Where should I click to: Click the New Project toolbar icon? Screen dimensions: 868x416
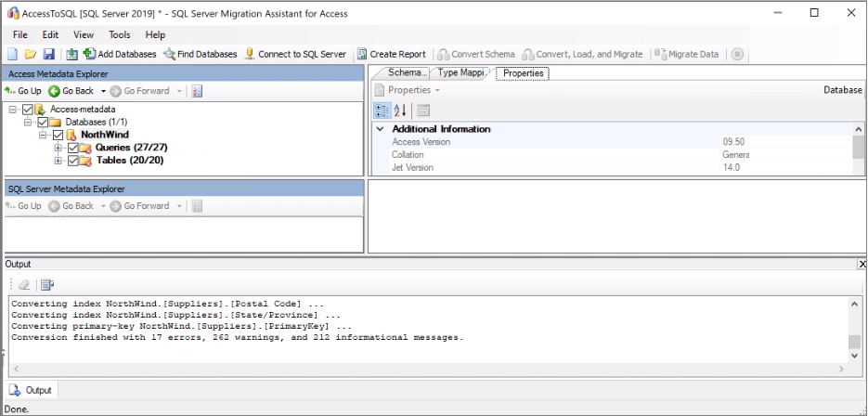[15, 55]
